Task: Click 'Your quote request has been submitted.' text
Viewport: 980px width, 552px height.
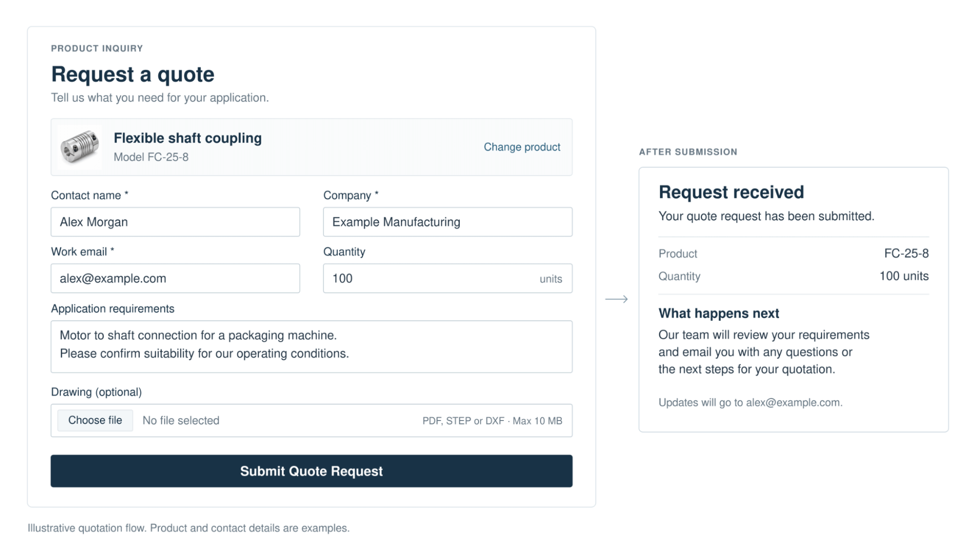Action: [766, 216]
